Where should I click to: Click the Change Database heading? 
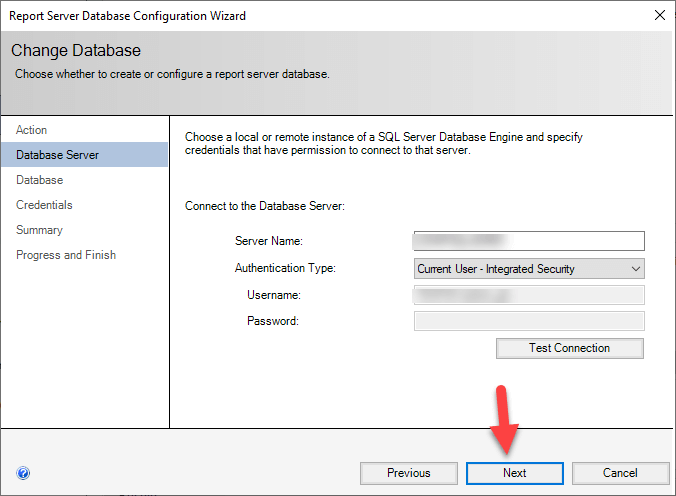click(76, 50)
